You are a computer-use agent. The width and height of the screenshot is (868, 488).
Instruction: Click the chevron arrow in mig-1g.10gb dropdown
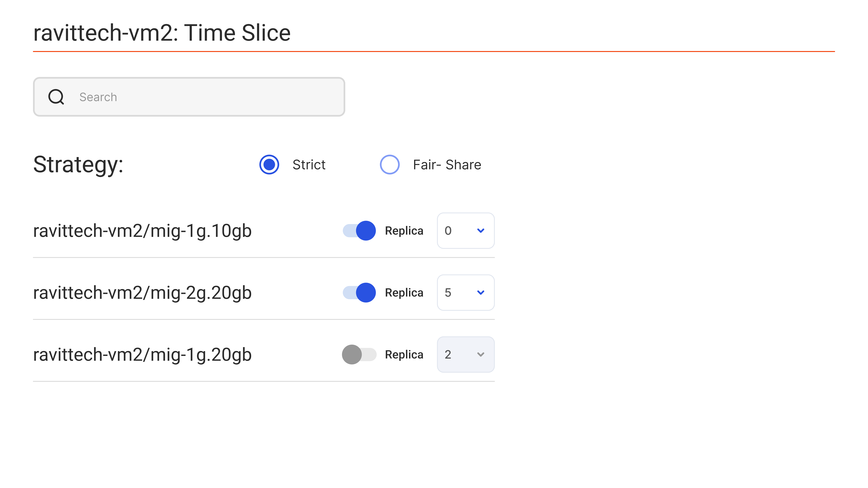point(481,231)
